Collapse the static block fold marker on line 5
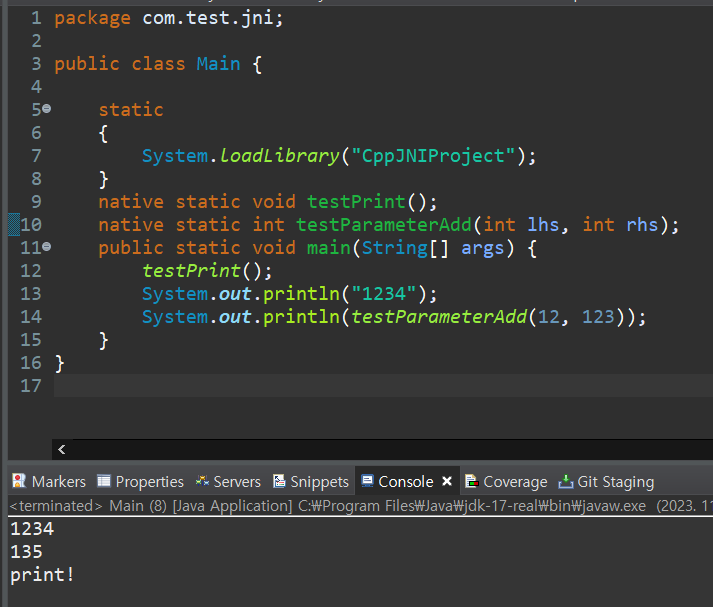The width and height of the screenshot is (713, 607). point(46,109)
